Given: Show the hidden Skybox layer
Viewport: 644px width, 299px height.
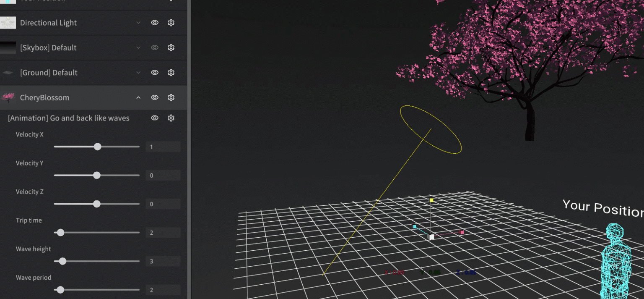Looking at the screenshot, I should coord(155,47).
